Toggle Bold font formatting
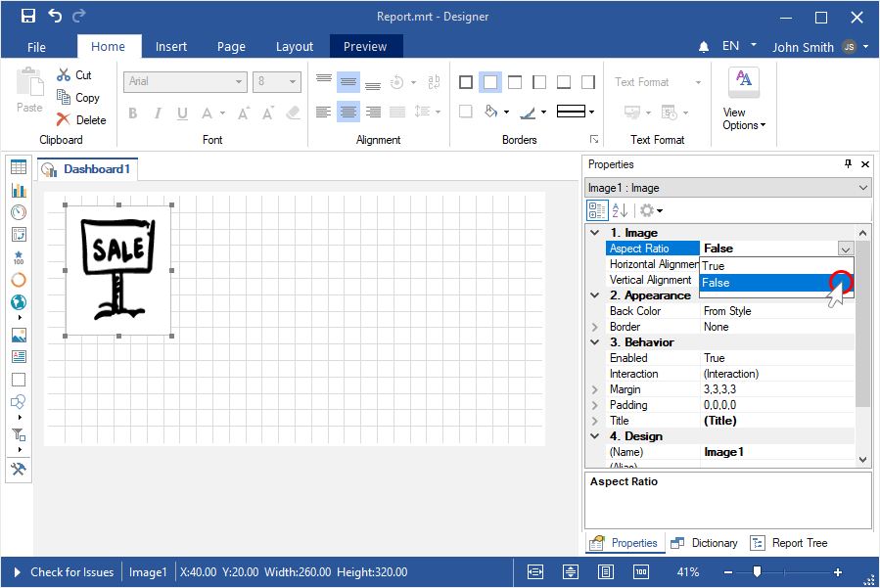 133,113
